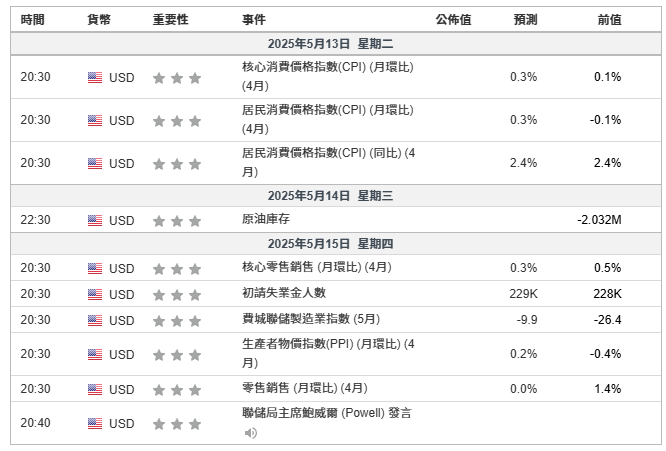Click US flag in 核心消費價格指數 row
The width and height of the screenshot is (666, 451).
(x=95, y=77)
